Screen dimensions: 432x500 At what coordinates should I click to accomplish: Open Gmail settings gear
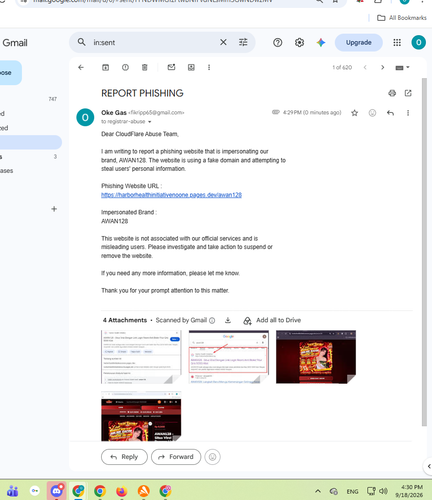coord(299,42)
